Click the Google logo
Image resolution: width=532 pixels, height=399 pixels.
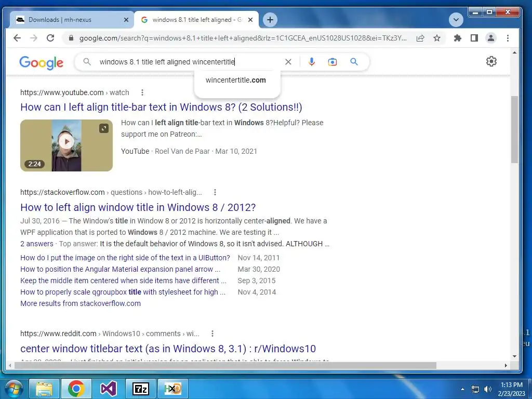pyautogui.click(x=42, y=62)
